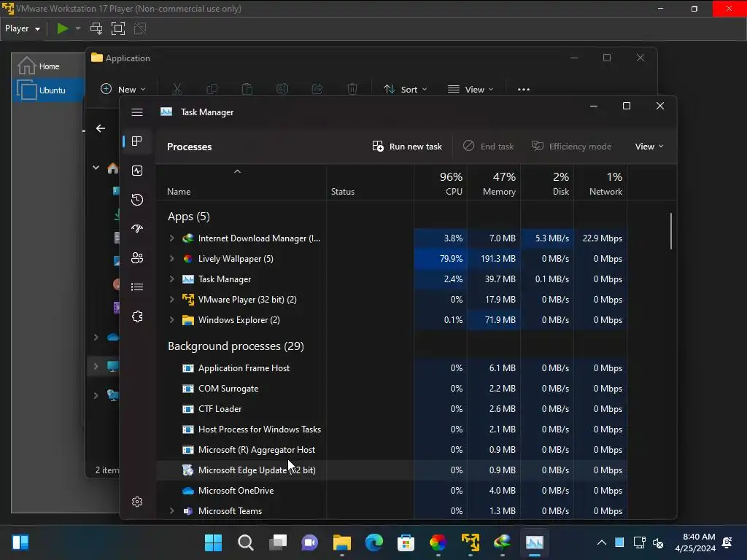Open File Explorer on taskbar

[x=342, y=542]
